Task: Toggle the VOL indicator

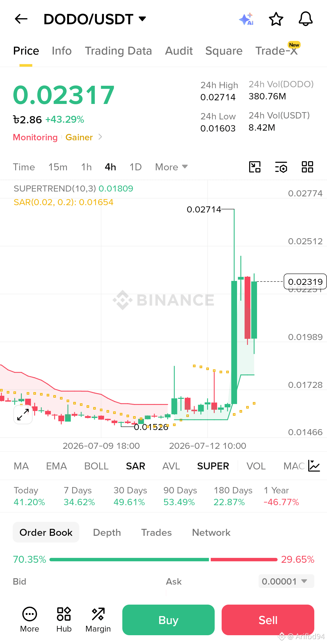Action: (256, 466)
